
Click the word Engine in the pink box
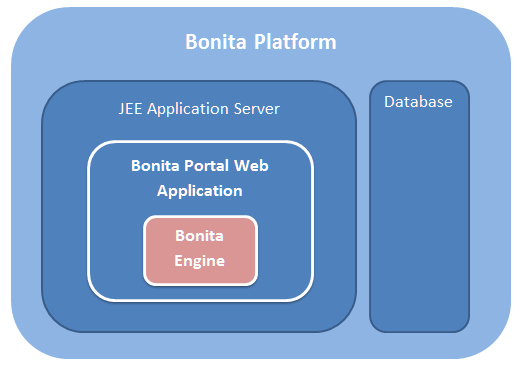coord(199,261)
